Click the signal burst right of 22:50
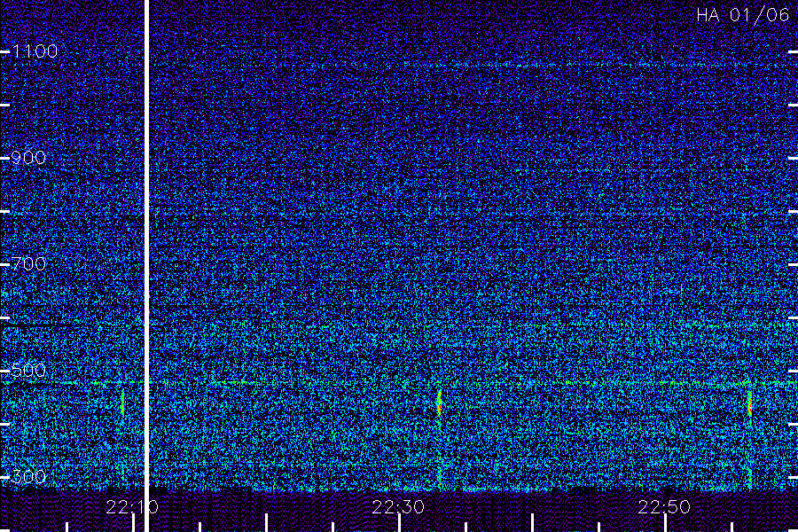 pyautogui.click(x=749, y=403)
